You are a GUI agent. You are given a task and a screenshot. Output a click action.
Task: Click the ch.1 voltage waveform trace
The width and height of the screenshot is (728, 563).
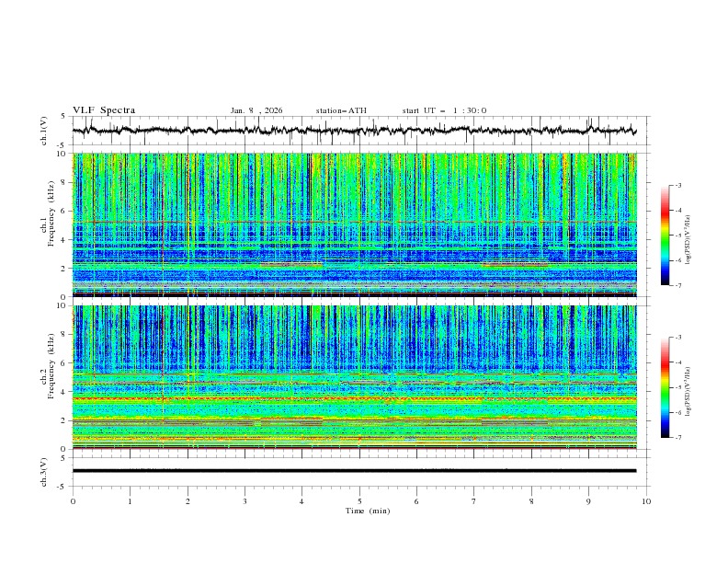354,131
